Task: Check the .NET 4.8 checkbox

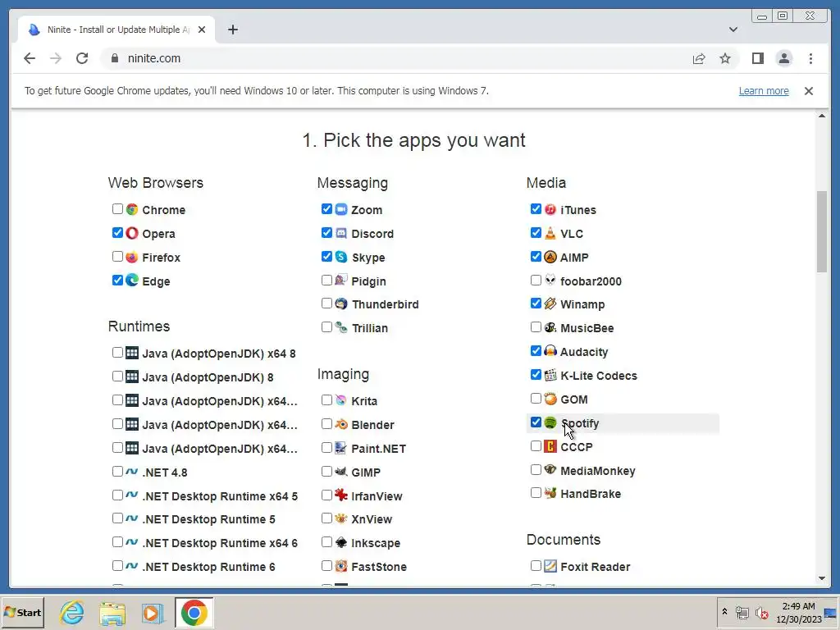Action: [x=117, y=472]
